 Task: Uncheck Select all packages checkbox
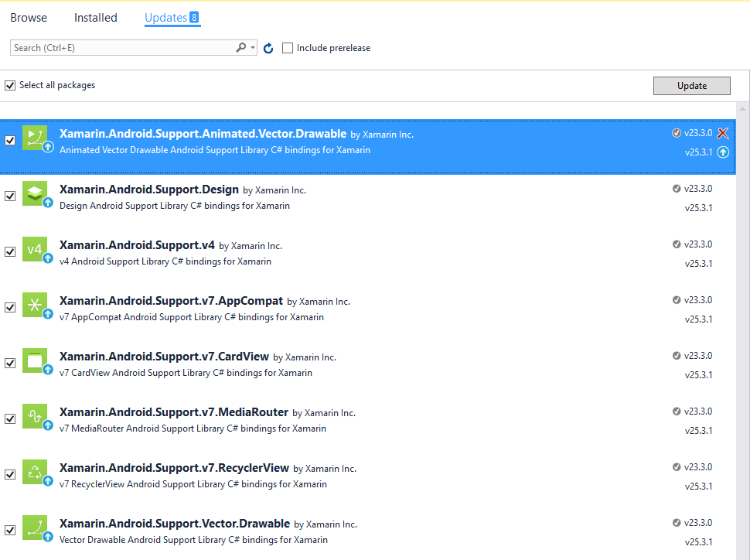coord(10,85)
